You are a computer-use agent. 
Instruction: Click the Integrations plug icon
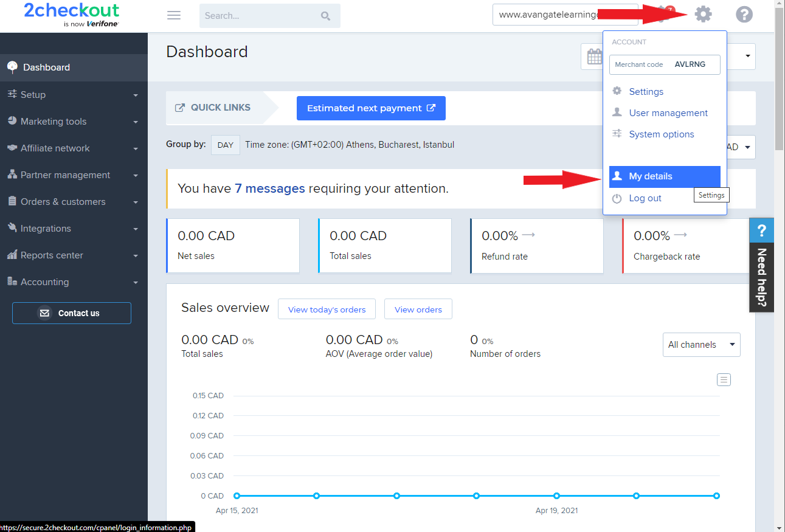pyautogui.click(x=12, y=228)
